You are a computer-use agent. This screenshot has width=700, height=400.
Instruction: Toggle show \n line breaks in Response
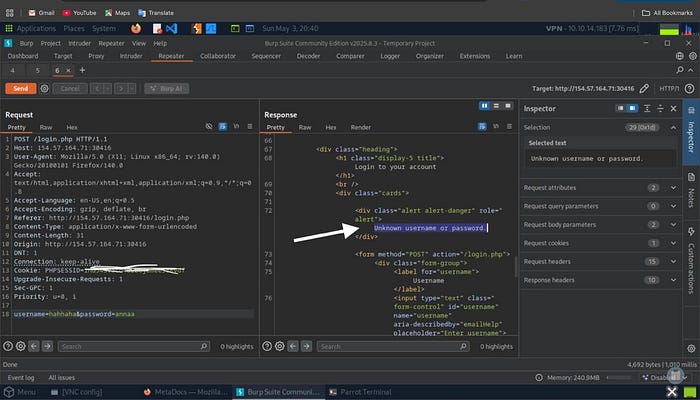coord(496,127)
